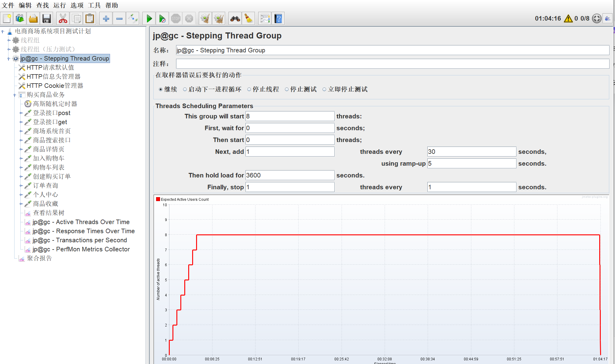Click the 注释 comments input field

pos(393,64)
